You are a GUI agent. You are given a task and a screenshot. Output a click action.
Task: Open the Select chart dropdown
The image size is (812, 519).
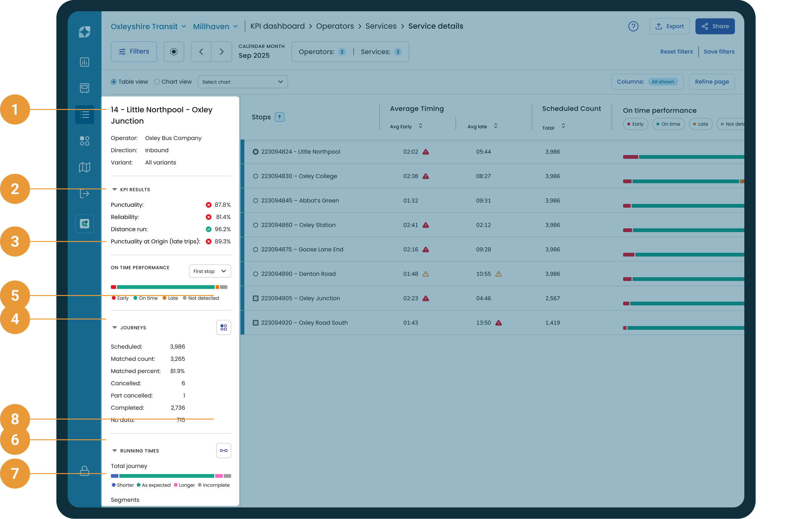pos(243,82)
